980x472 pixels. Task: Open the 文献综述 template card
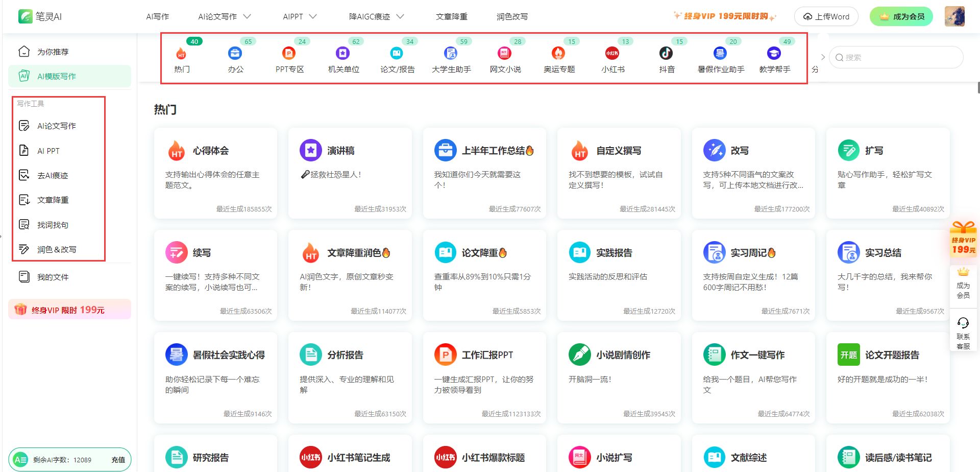point(753,454)
